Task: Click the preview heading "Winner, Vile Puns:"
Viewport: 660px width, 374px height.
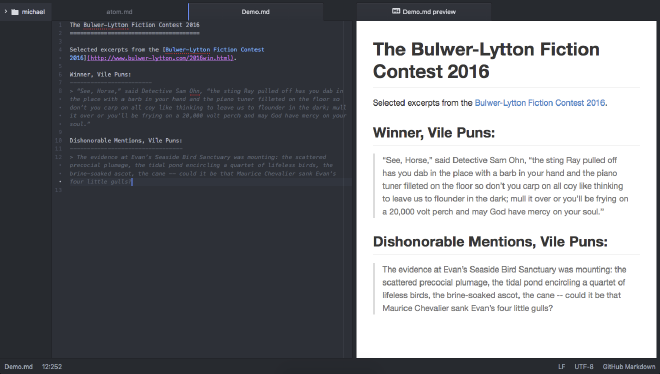Action: [434, 133]
